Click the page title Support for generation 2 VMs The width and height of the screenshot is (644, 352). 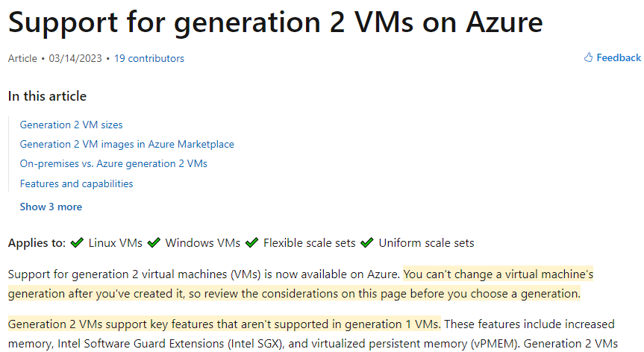coord(275,22)
